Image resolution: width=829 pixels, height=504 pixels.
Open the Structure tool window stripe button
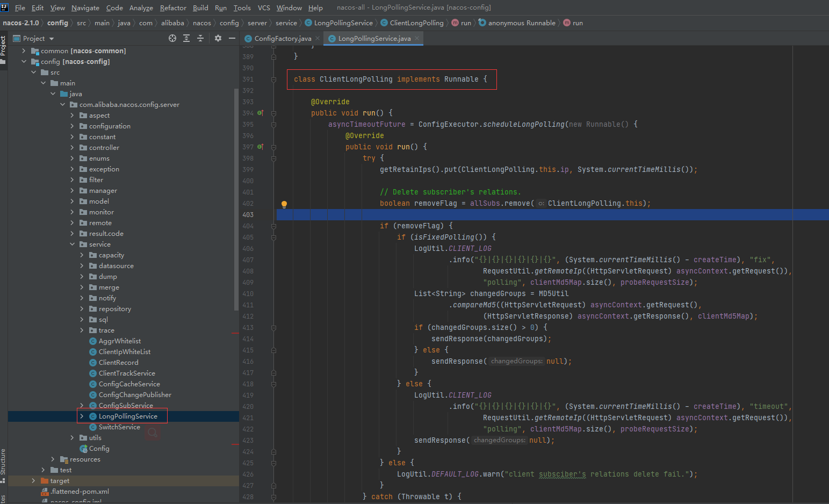(3, 465)
